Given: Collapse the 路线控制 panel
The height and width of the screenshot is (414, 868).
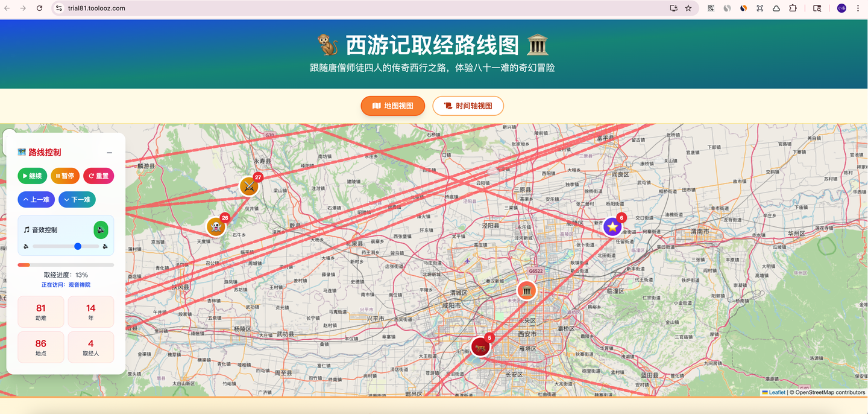Looking at the screenshot, I should click(109, 153).
